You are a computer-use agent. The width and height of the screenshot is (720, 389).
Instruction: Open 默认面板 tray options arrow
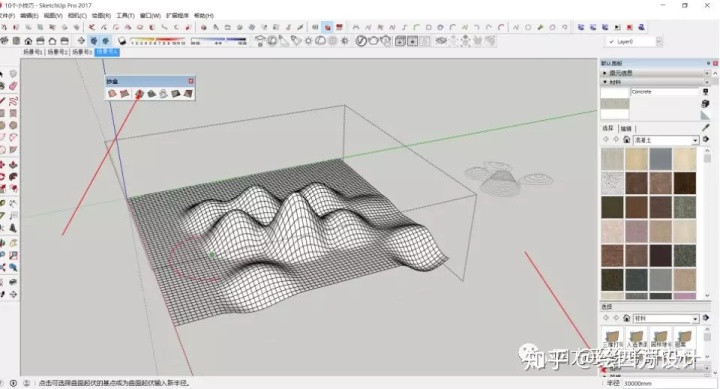[709, 63]
